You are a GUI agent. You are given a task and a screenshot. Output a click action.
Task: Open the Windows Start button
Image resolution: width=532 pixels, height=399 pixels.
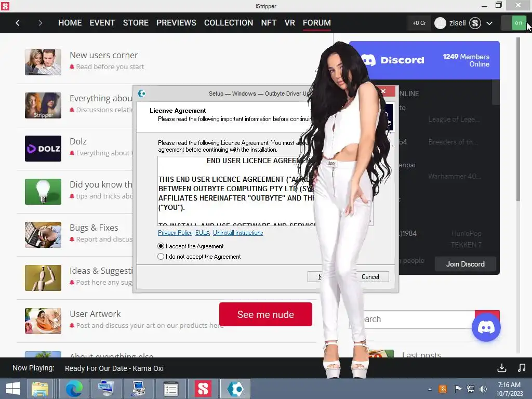(13, 389)
